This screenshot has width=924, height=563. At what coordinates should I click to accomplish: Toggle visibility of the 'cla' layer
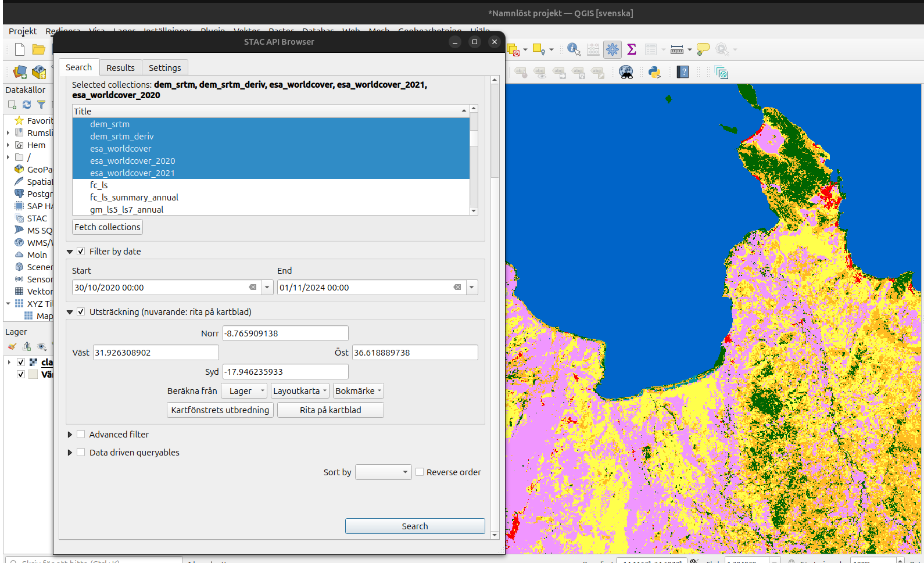(x=21, y=362)
